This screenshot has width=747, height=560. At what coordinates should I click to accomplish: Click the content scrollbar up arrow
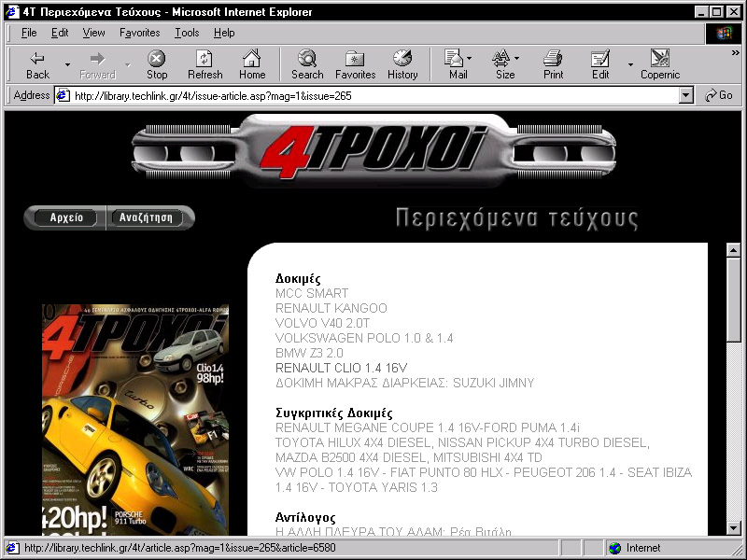coord(733,250)
